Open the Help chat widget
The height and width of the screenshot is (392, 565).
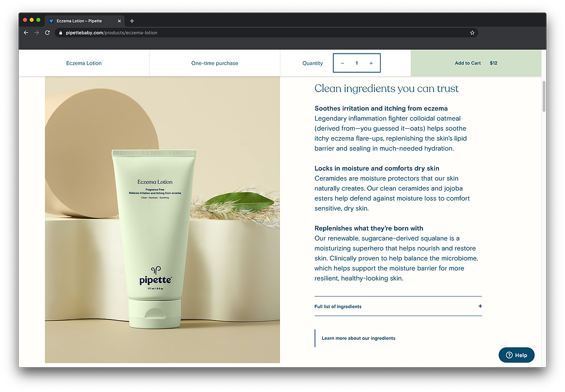tap(516, 356)
